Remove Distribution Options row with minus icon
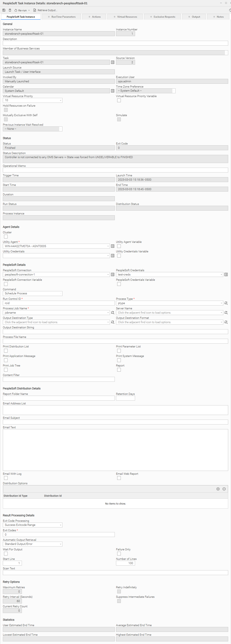 point(224,489)
